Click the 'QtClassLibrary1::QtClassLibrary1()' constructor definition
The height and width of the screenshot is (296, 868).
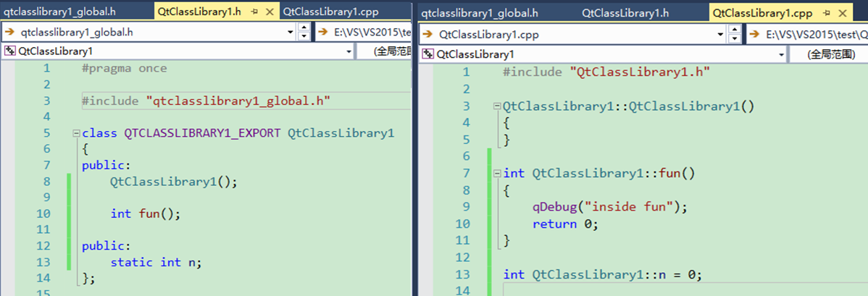point(629,106)
